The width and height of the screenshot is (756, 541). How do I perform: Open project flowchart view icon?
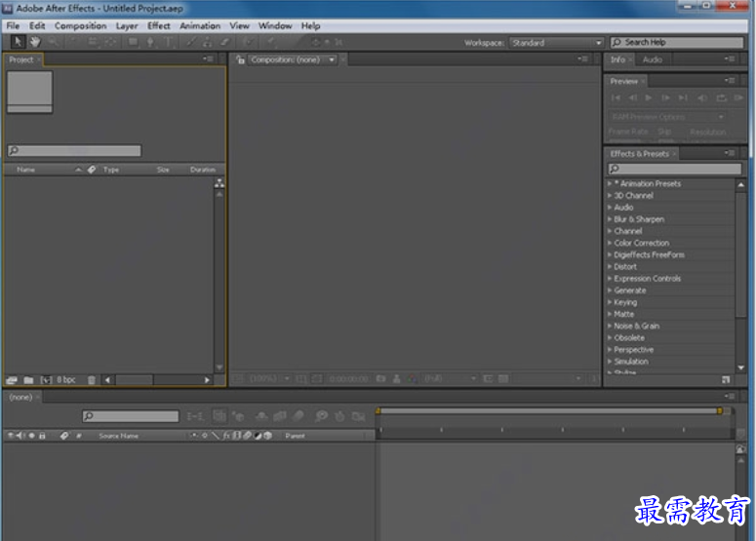tap(219, 183)
